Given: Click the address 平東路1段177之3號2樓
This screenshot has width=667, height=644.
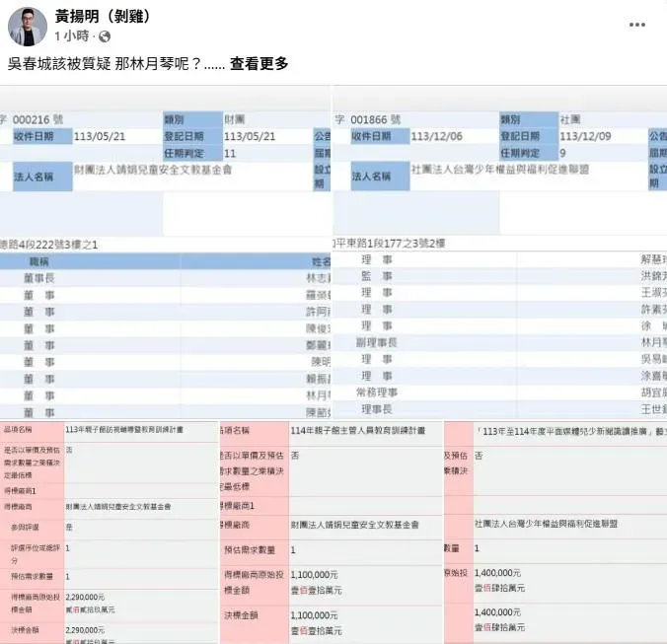Looking at the screenshot, I should tap(389, 244).
